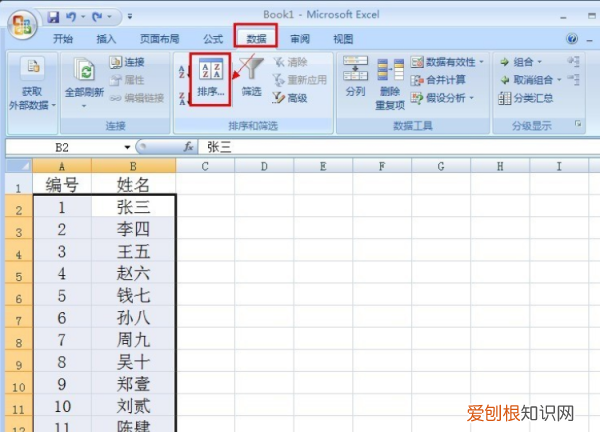
Task: Open the 审阅 tab
Action: [300, 39]
